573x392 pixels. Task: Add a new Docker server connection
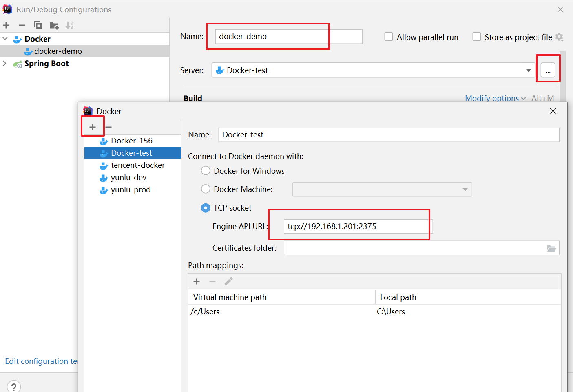(93, 127)
